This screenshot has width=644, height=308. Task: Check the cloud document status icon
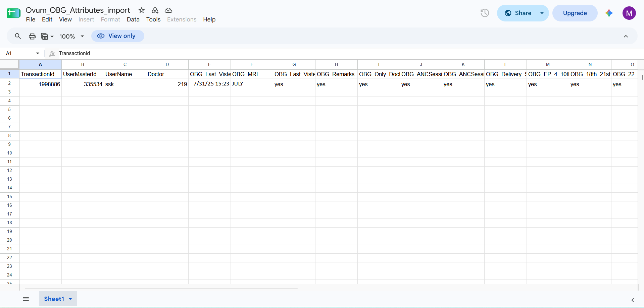[x=168, y=10]
